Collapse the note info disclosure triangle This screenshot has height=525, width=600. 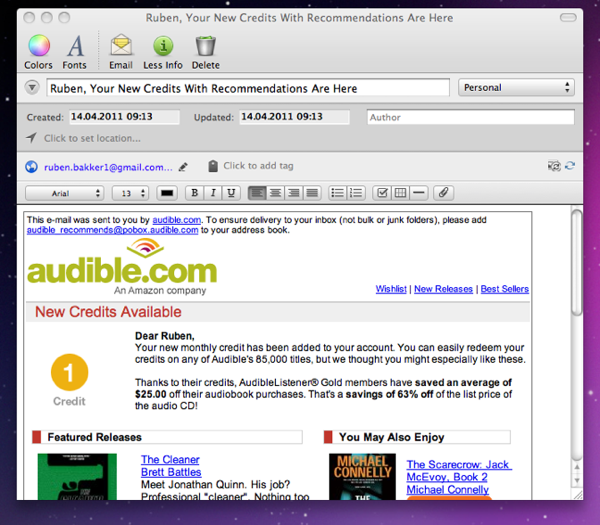pos(32,88)
